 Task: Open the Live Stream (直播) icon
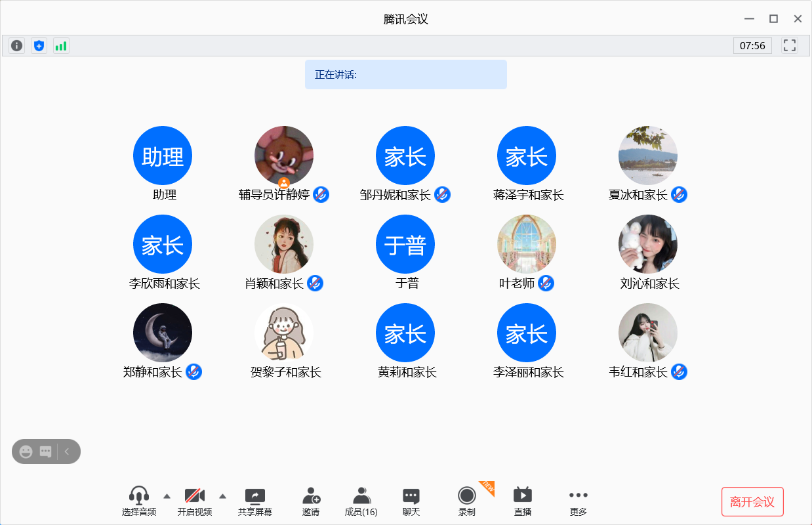[523, 501]
